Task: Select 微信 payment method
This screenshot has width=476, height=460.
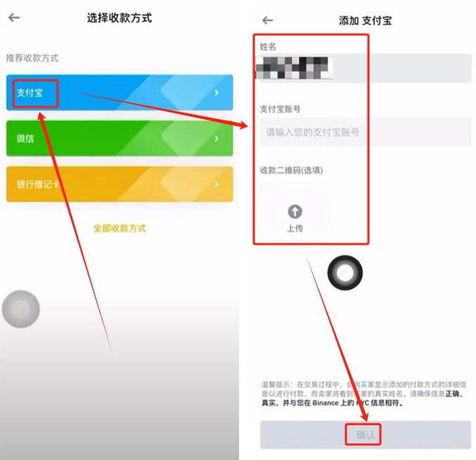Action: point(120,139)
